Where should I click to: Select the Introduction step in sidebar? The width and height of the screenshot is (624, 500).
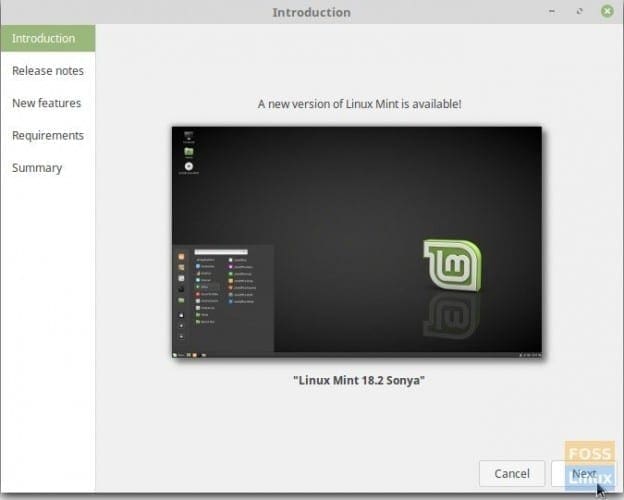click(x=48, y=38)
